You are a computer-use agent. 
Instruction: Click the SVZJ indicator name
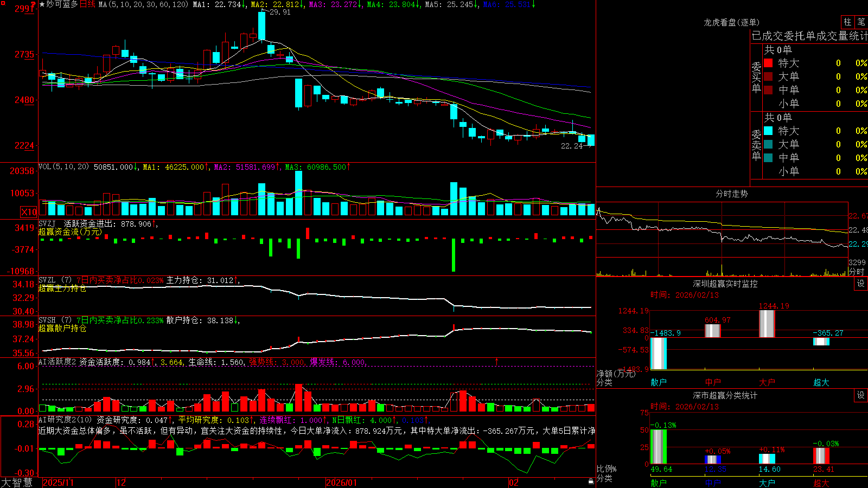point(47,224)
